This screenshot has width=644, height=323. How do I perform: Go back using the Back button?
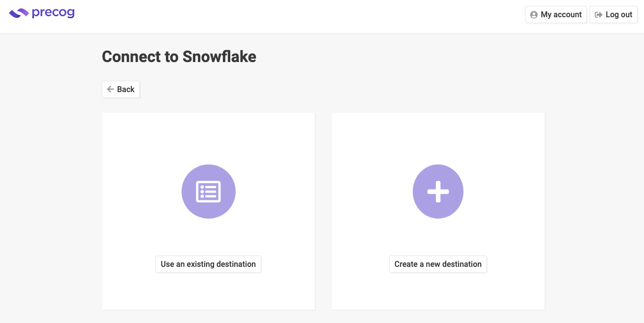121,89
